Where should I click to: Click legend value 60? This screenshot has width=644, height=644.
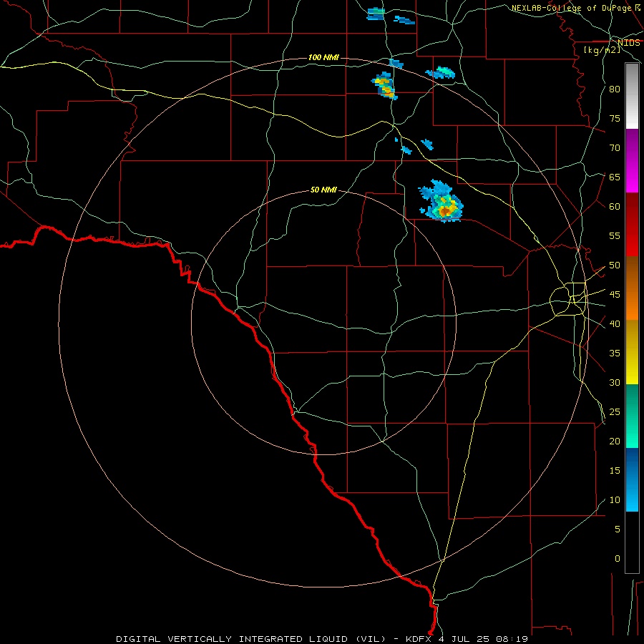[x=615, y=207]
